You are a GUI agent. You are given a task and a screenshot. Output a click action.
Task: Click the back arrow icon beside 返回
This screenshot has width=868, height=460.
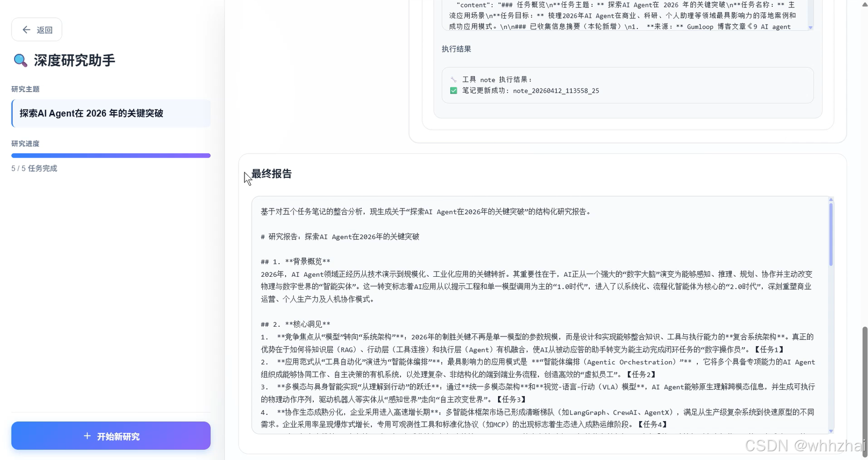26,30
